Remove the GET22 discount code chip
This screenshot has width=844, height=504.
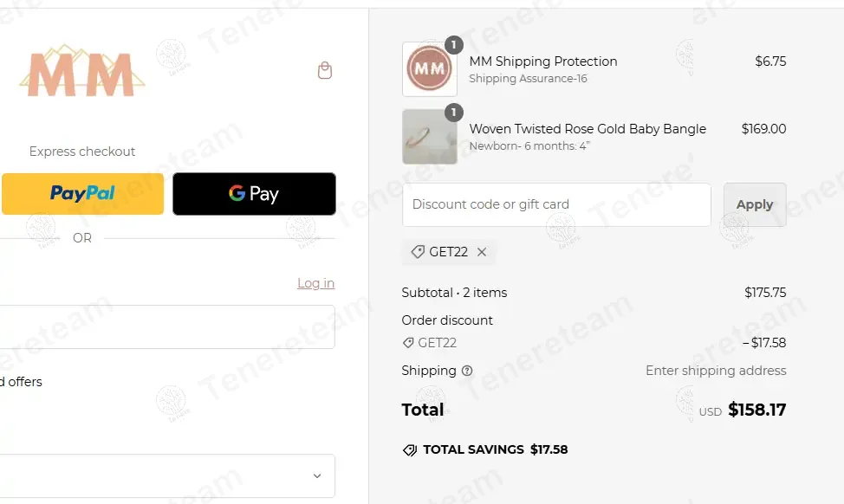tap(482, 252)
